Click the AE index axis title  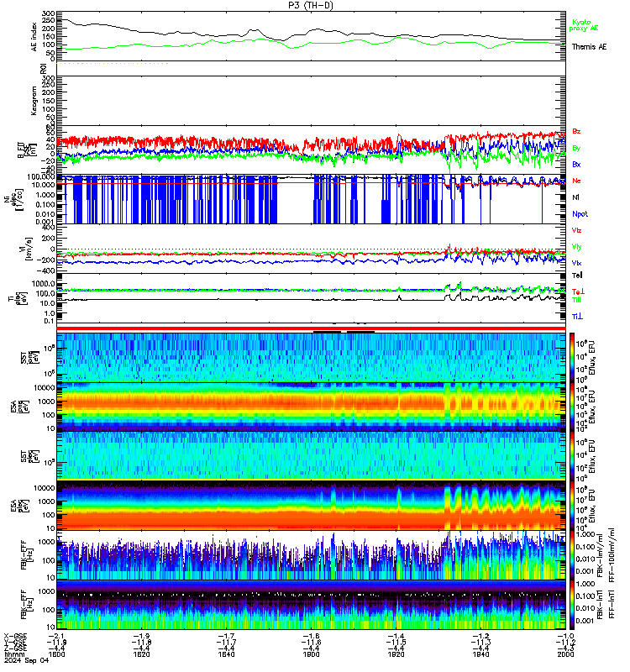point(34,37)
